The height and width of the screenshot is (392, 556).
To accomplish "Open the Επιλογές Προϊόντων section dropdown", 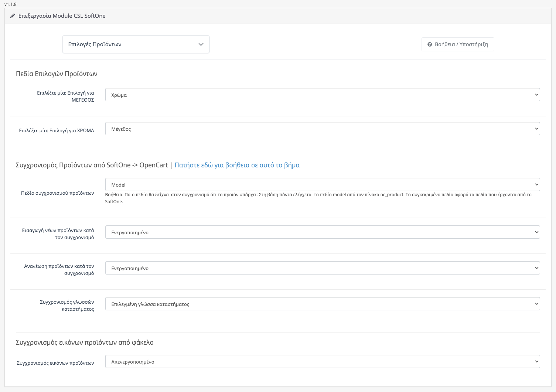I will pyautogui.click(x=136, y=44).
